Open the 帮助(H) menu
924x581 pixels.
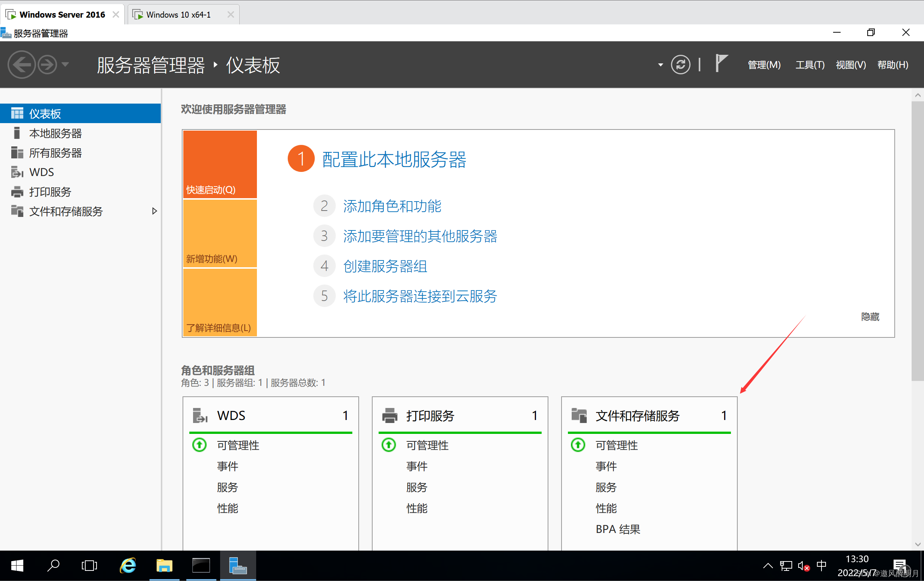click(x=892, y=65)
